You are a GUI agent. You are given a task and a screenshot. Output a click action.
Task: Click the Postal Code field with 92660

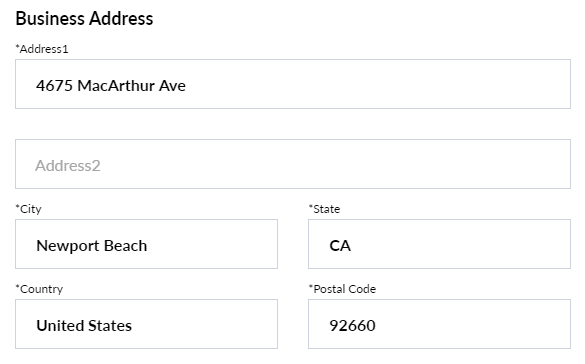click(439, 324)
